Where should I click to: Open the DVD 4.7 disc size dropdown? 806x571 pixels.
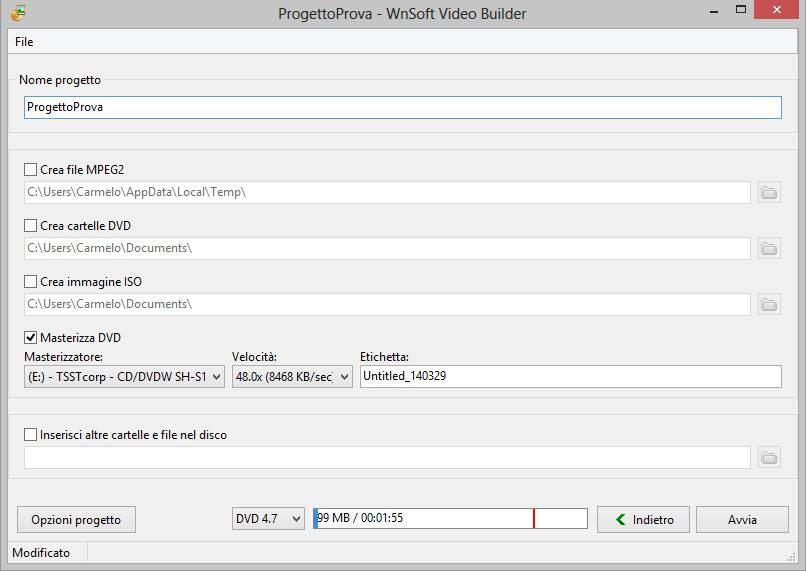click(268, 519)
